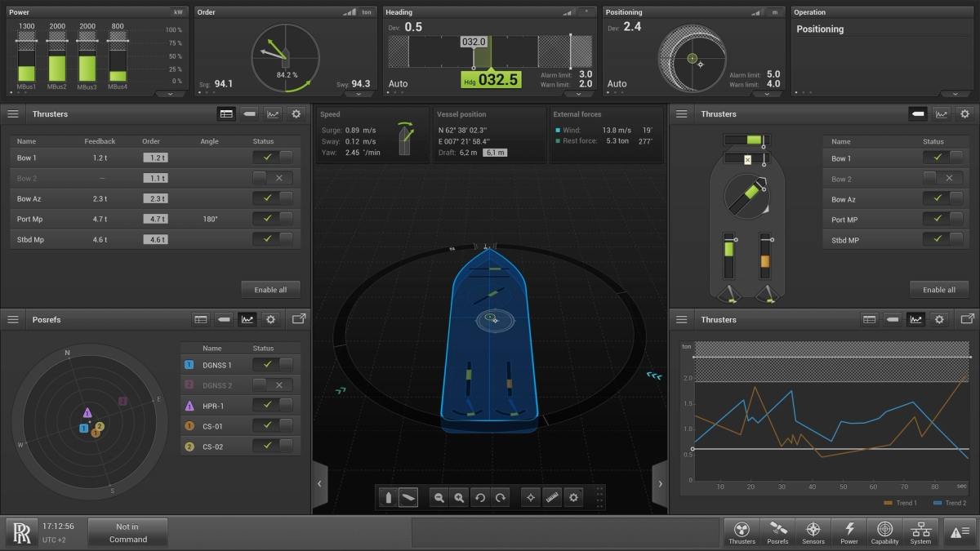The image size is (980, 551).
Task: Rotate the vessel view counterclockwise
Action: pos(480,497)
